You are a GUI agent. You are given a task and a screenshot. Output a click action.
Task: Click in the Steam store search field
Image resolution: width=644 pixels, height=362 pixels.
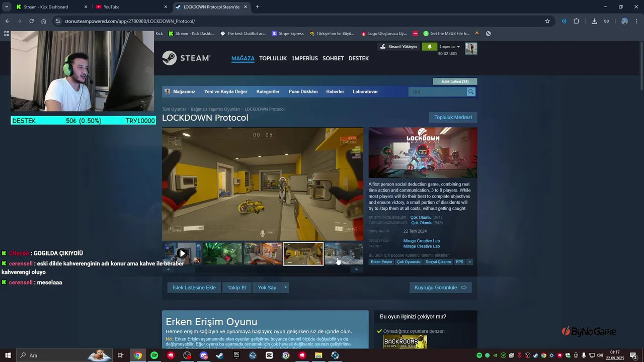[438, 92]
